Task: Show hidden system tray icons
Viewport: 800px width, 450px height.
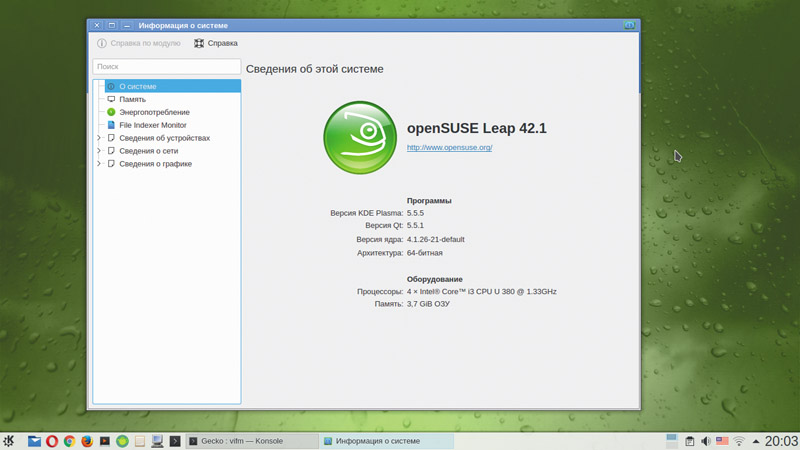Action: pyautogui.click(x=756, y=441)
